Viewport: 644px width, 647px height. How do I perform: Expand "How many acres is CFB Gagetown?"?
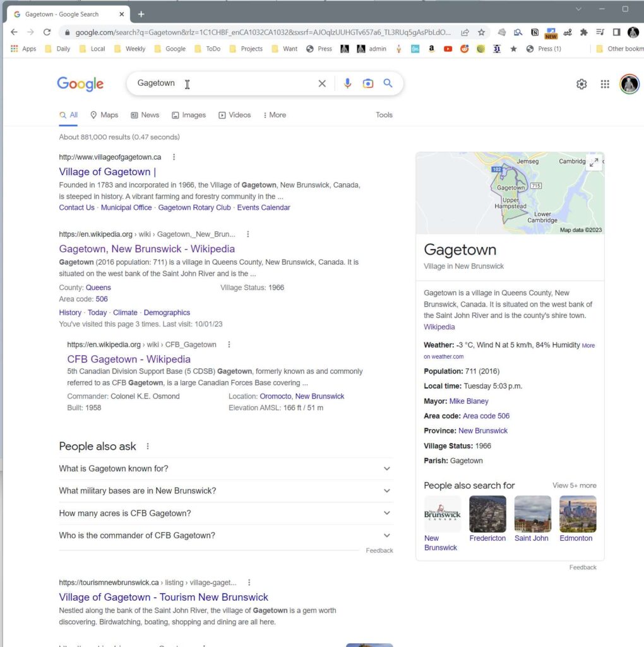(386, 513)
